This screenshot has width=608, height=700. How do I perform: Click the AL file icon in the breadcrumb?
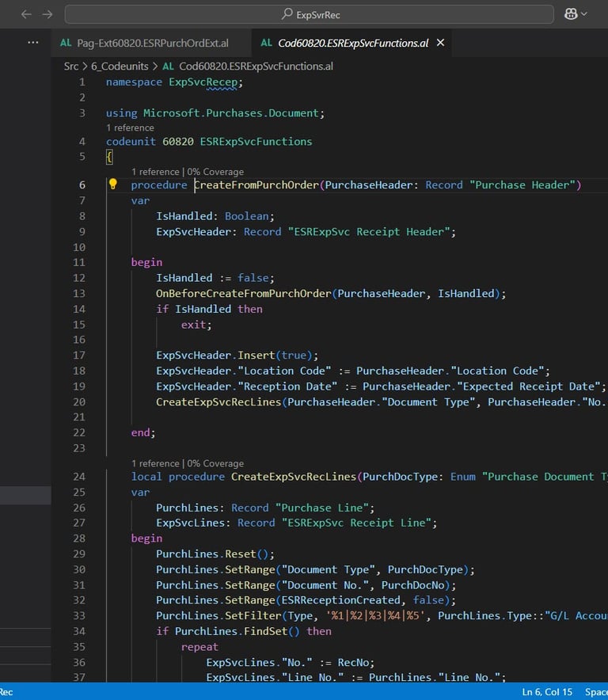[x=169, y=67]
